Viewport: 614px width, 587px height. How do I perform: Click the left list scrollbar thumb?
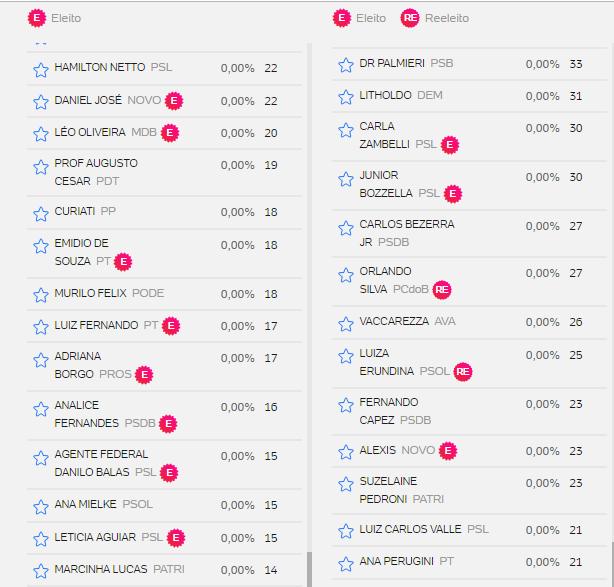pyautogui.click(x=309, y=570)
